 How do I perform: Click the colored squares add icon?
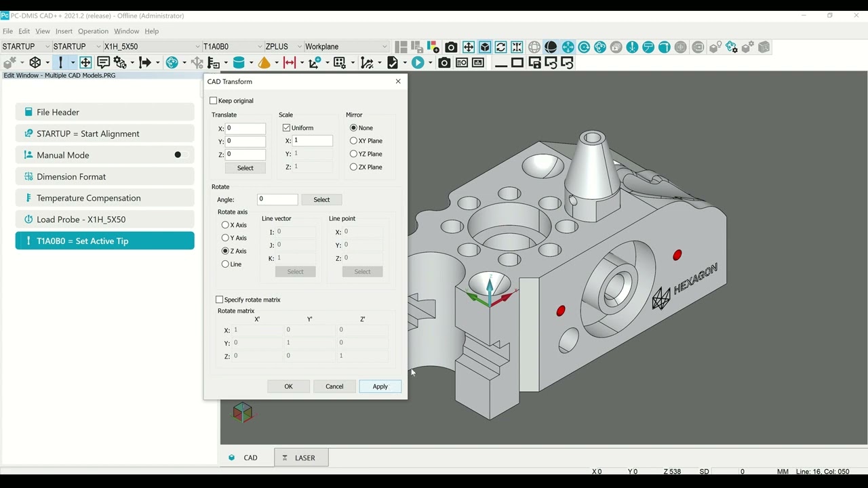coord(434,47)
